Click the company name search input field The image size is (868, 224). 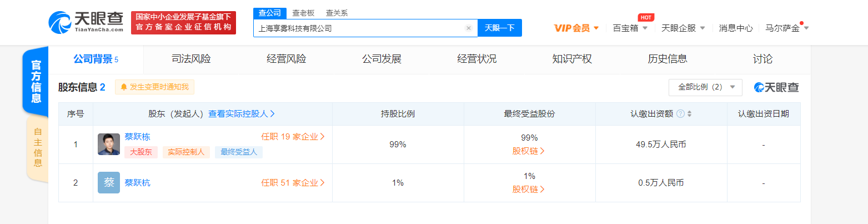358,28
